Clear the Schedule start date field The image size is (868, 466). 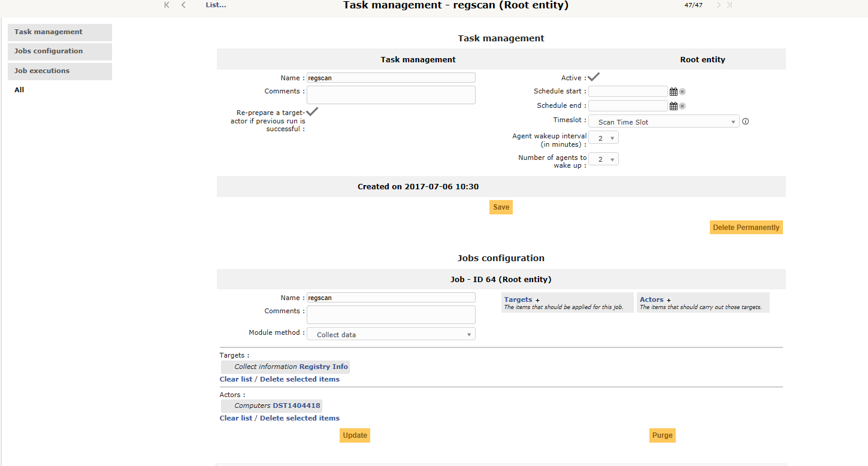point(682,91)
